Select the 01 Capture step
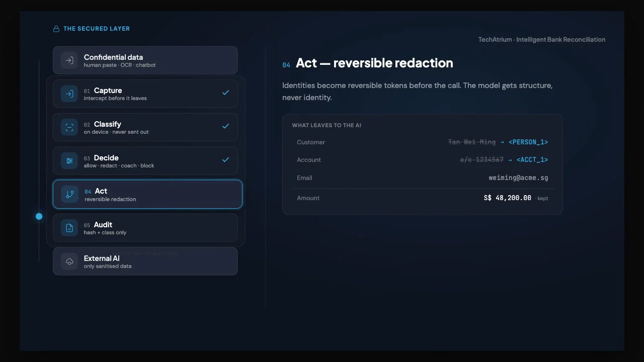Screen dimensions: 644x362 point(145,94)
